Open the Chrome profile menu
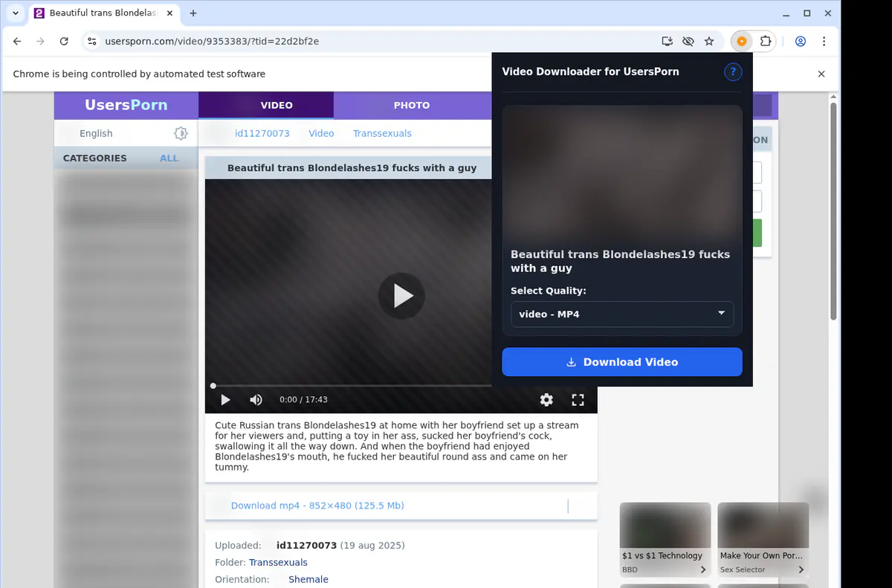The height and width of the screenshot is (588, 892). (x=801, y=42)
